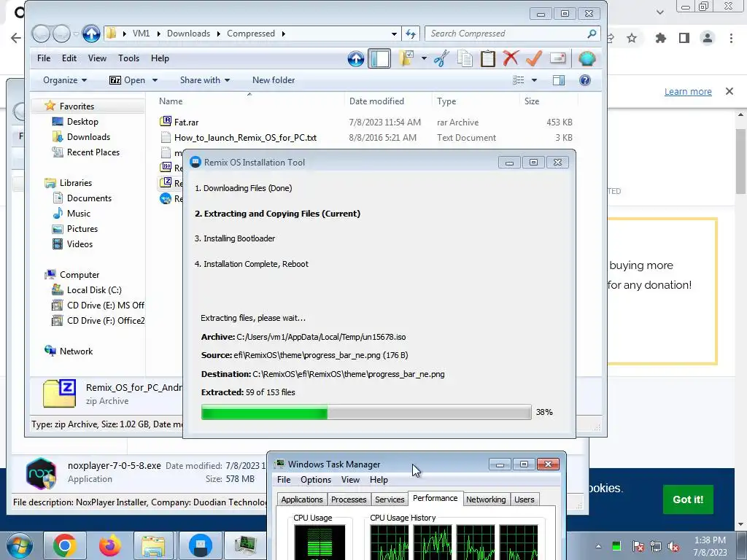Image resolution: width=747 pixels, height=560 pixels.
Task: Click the Chrome back arrow
Action: click(x=16, y=38)
